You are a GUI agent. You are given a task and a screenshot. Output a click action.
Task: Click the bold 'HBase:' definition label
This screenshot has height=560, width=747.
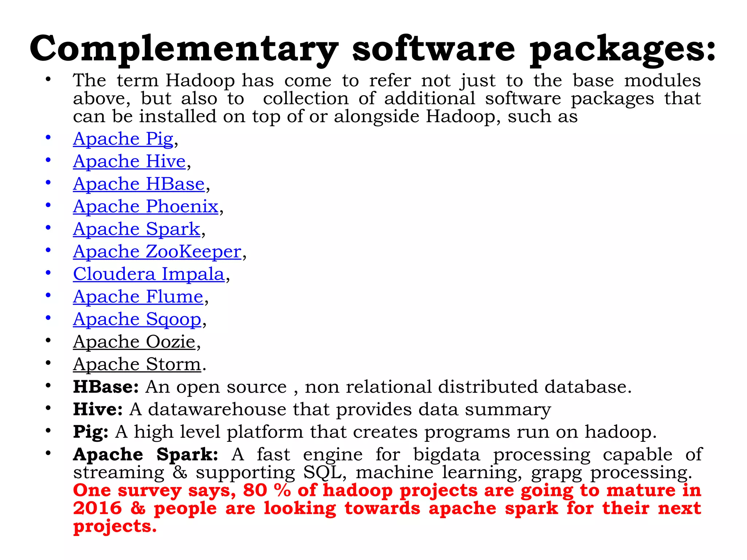[106, 387]
